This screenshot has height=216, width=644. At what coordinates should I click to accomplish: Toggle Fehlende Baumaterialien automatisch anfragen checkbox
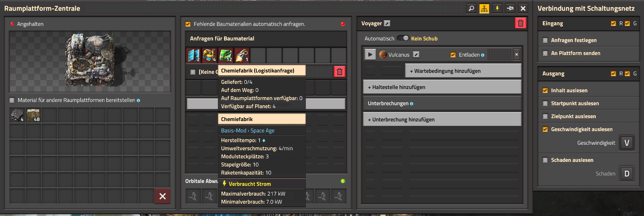(188, 24)
